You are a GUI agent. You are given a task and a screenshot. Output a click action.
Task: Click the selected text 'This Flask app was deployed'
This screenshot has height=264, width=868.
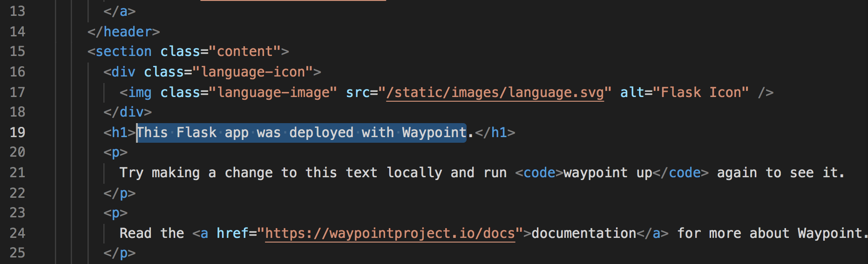pyautogui.click(x=245, y=132)
